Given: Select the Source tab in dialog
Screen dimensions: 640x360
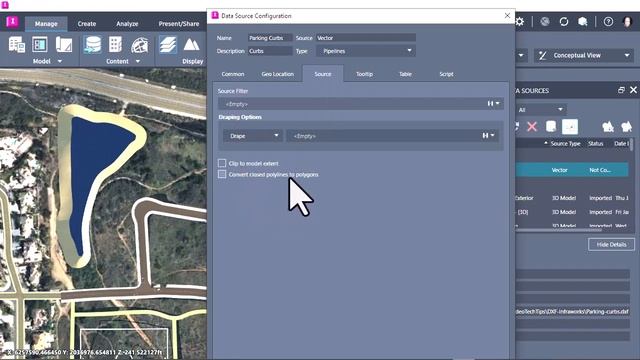Looking at the screenshot, I should tap(323, 74).
